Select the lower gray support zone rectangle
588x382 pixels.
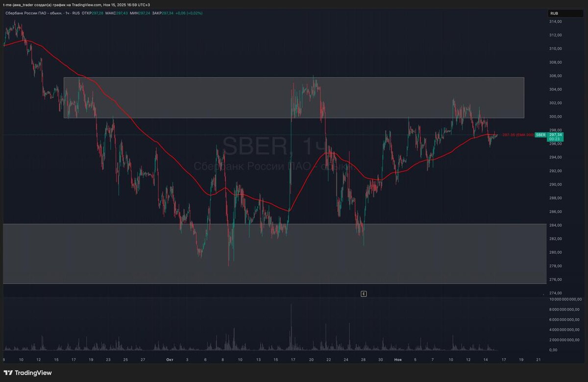[x=274, y=254]
